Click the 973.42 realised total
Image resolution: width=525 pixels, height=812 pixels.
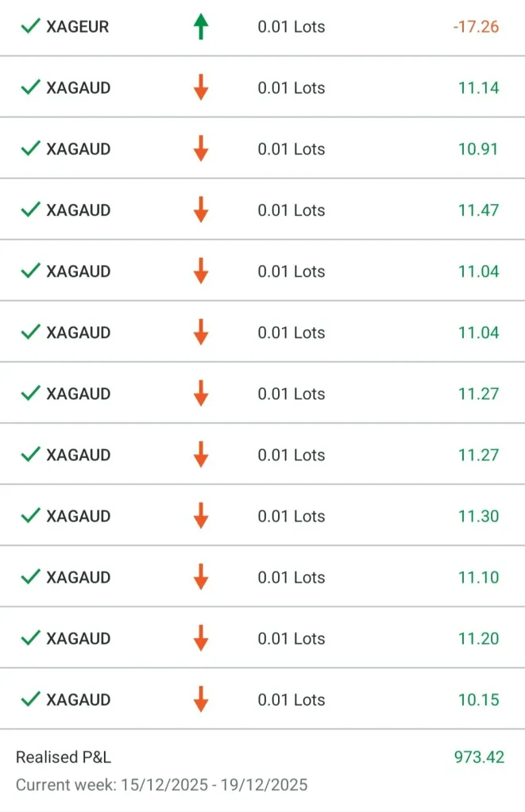pos(479,757)
